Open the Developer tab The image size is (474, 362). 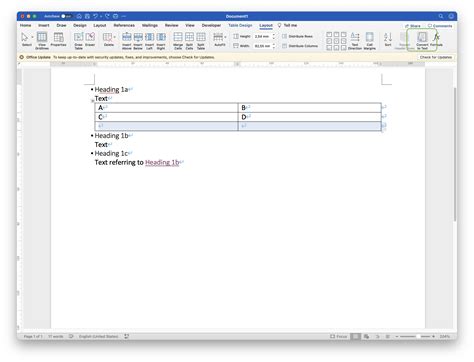pyautogui.click(x=211, y=25)
